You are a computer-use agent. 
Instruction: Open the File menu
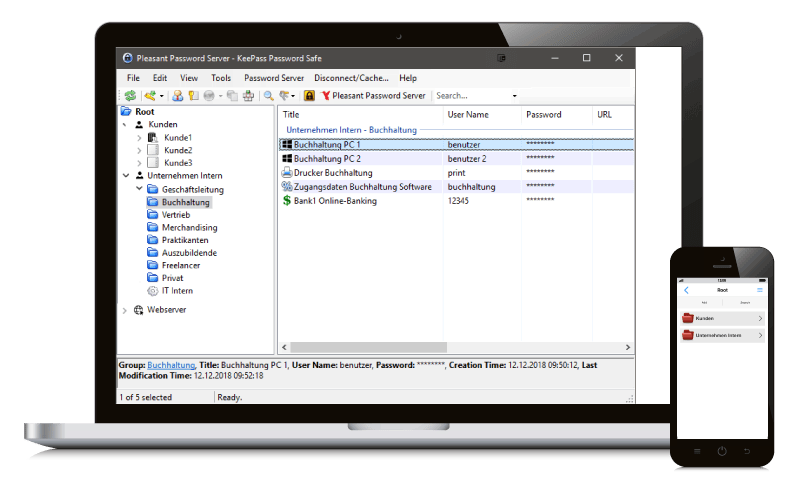[133, 78]
